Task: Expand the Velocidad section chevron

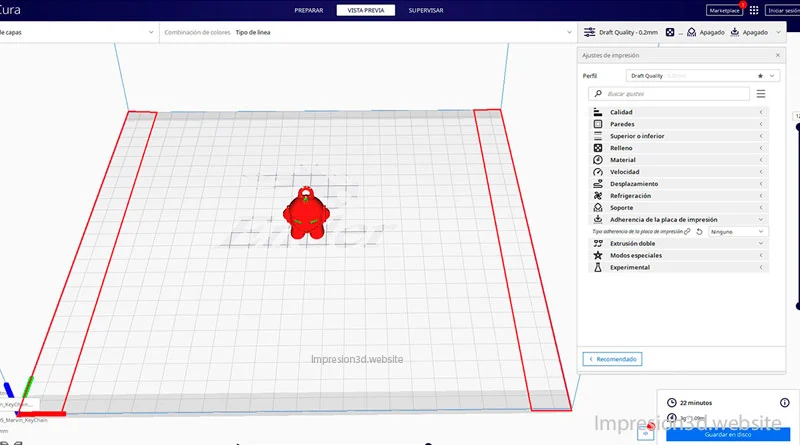Action: coord(761,171)
